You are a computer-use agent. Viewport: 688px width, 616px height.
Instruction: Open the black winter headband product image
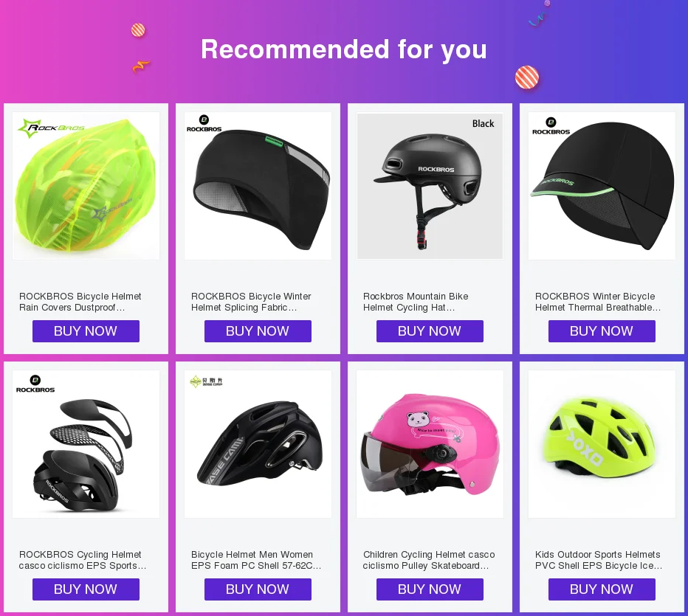258,186
